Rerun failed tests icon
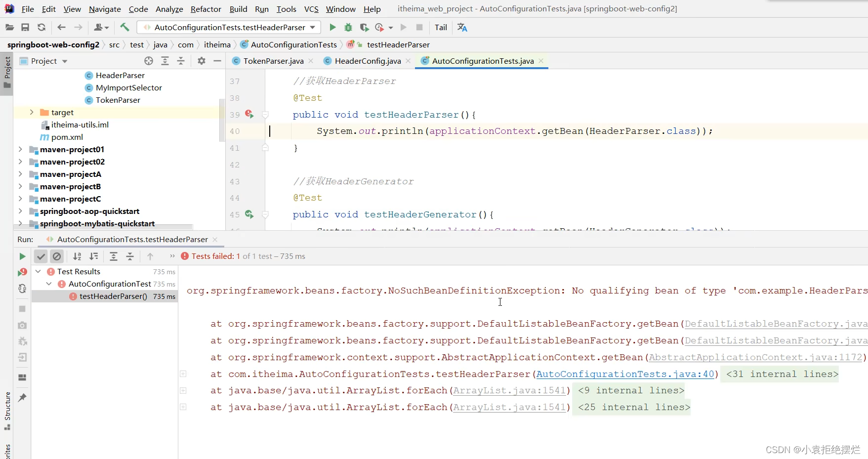The width and height of the screenshot is (868, 459). [x=22, y=272]
